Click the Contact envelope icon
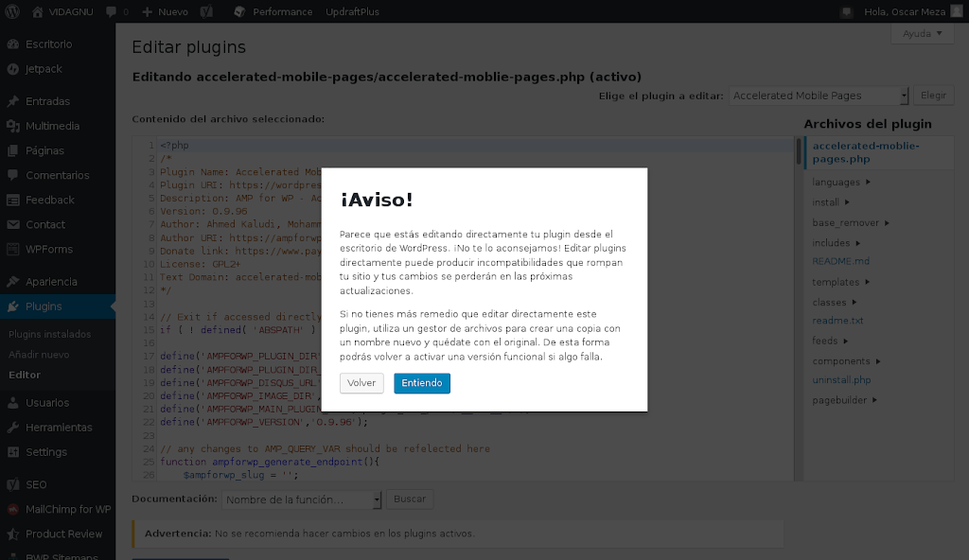This screenshot has width=969, height=560. (13, 225)
